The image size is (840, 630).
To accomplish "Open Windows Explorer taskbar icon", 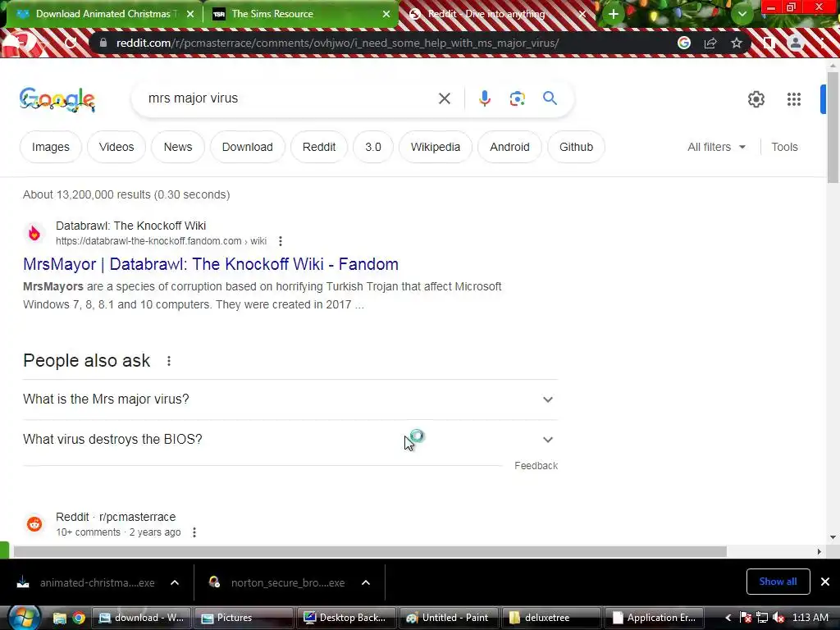I will tap(59, 618).
